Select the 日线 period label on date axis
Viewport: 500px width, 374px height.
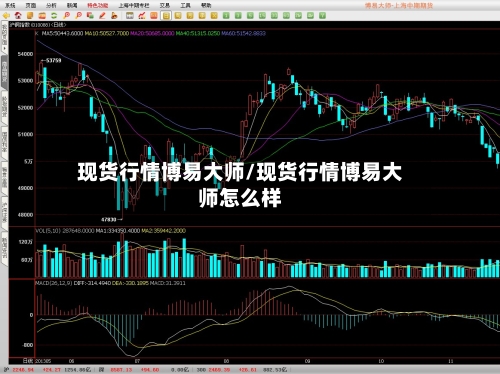[28, 361]
